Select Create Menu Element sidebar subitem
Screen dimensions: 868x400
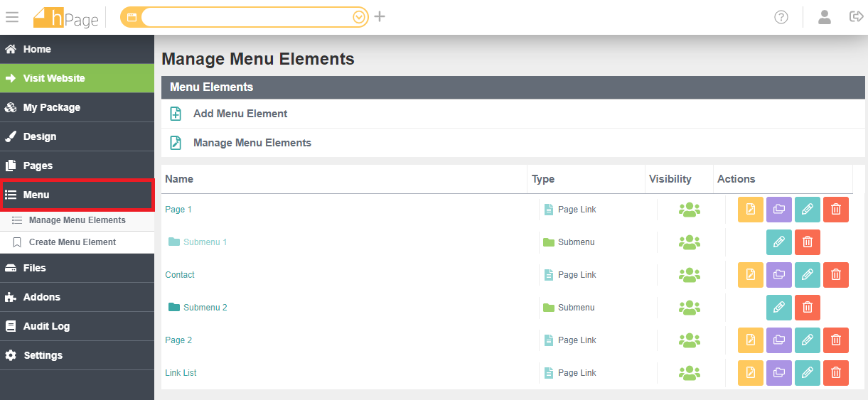click(77, 242)
